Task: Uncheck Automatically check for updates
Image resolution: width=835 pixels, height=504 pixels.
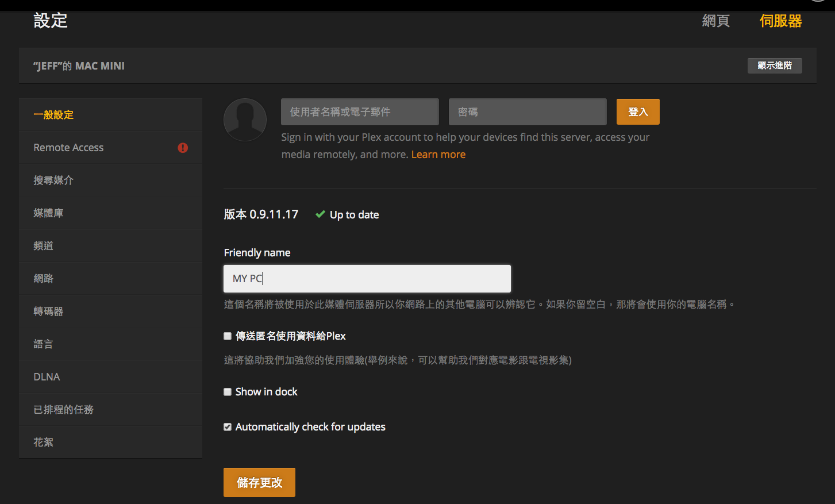Action: (228, 427)
